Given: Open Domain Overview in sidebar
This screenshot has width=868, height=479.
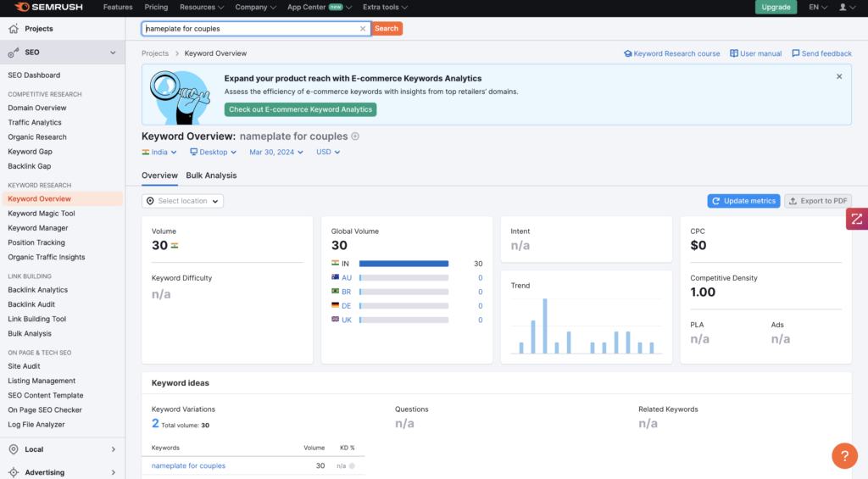Looking at the screenshot, I should pos(37,108).
